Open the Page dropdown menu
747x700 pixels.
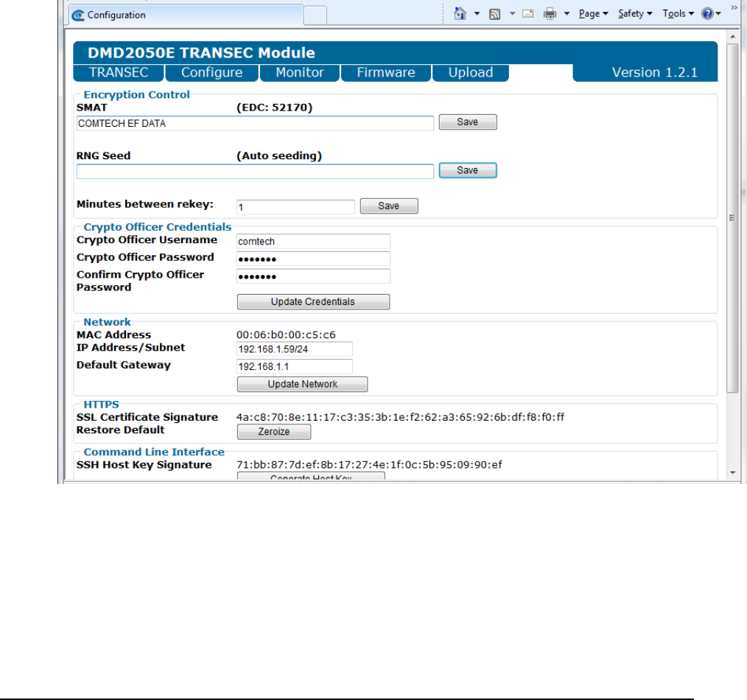click(593, 14)
